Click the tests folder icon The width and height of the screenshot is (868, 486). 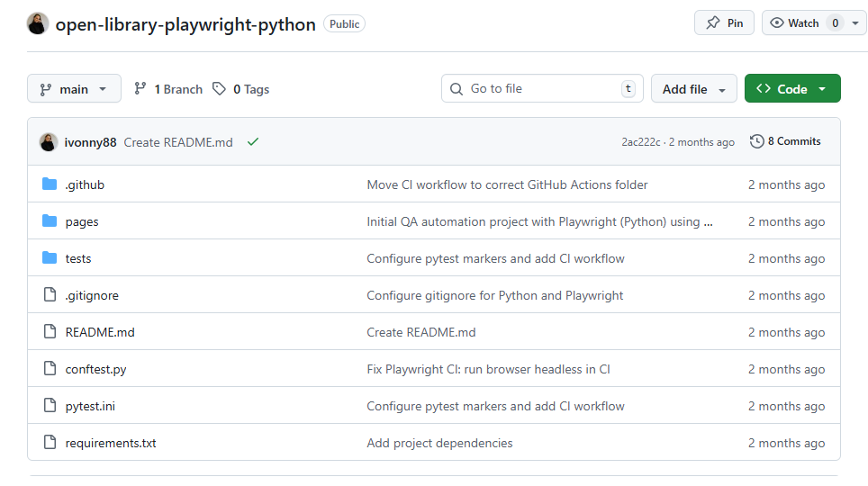point(50,257)
